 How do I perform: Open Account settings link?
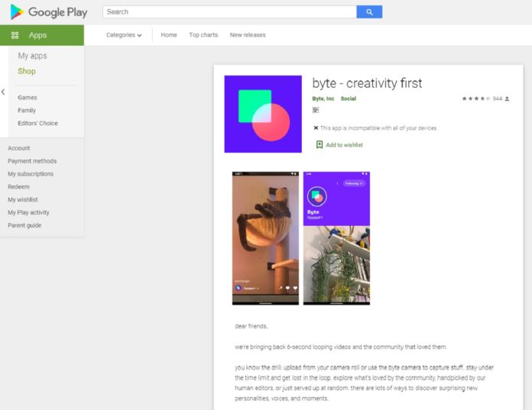19,148
